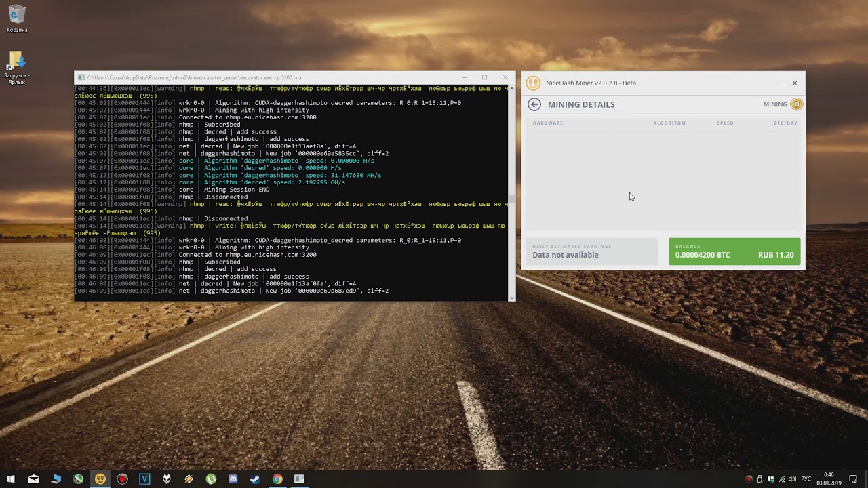Click the Daily Estimated Earnings panel
Image resolution: width=868 pixels, height=488 pixels.
(x=591, y=251)
